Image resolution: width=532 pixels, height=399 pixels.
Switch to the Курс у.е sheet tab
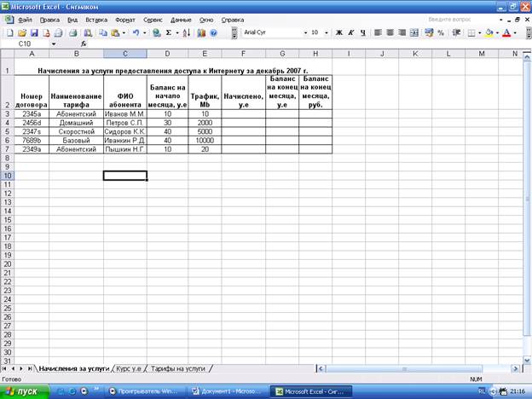[x=129, y=368]
